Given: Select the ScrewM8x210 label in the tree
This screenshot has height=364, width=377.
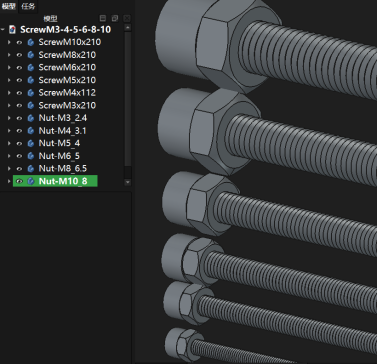Looking at the screenshot, I should coord(67,55).
